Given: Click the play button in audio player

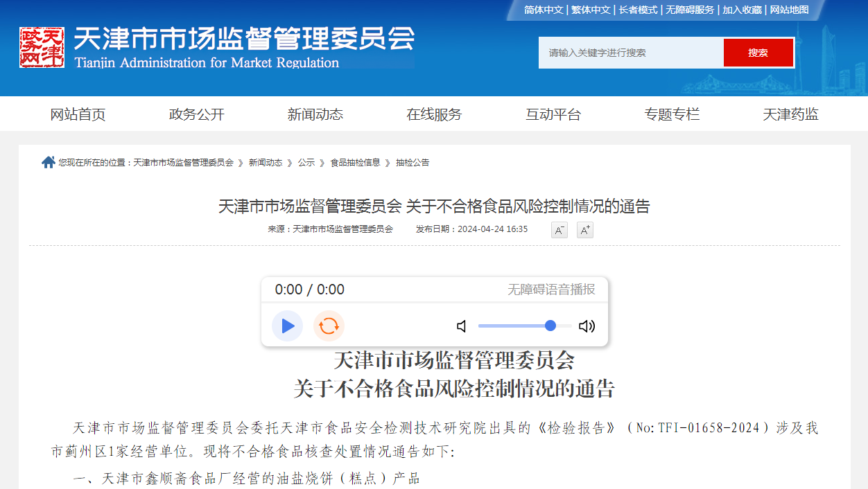Looking at the screenshot, I should pos(287,326).
